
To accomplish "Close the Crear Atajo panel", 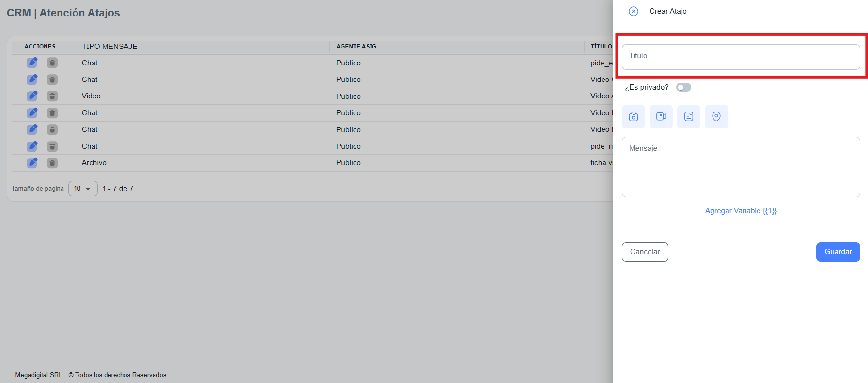I will tap(634, 11).
